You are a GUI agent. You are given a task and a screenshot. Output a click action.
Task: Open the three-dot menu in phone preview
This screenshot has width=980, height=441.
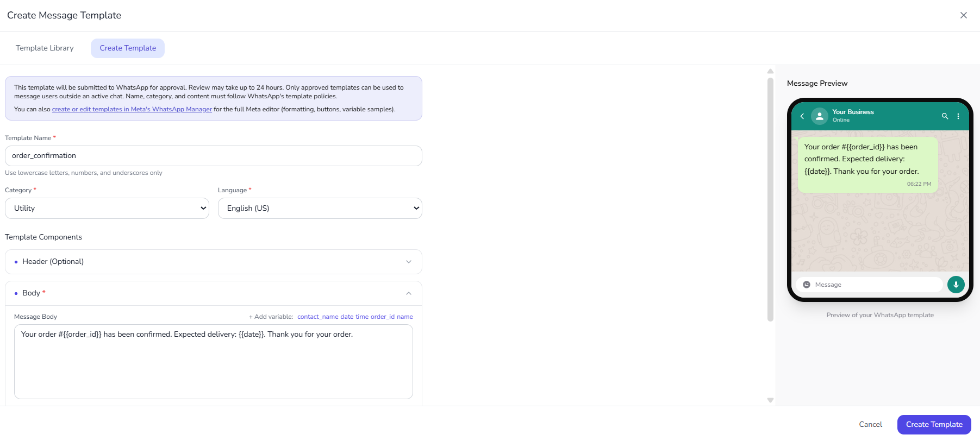click(x=958, y=116)
